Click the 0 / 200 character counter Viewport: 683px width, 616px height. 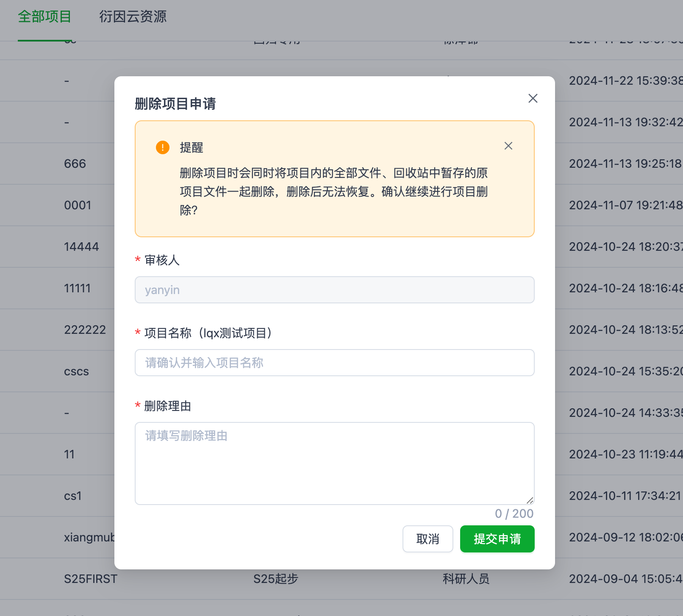pos(514,513)
